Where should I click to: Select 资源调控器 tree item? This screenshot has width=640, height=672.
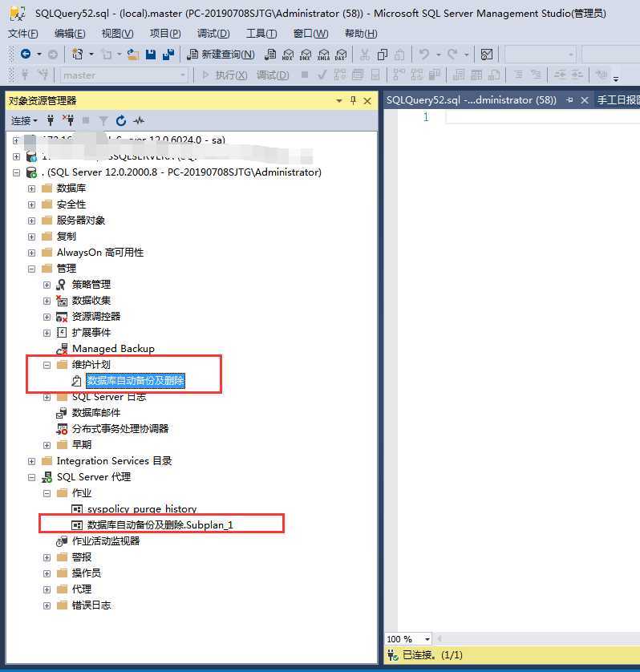coord(96,317)
